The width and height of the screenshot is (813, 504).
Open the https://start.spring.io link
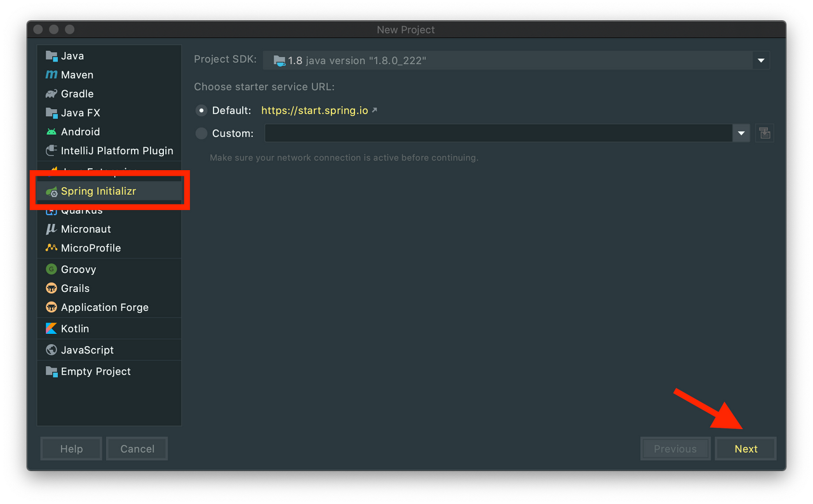click(314, 110)
